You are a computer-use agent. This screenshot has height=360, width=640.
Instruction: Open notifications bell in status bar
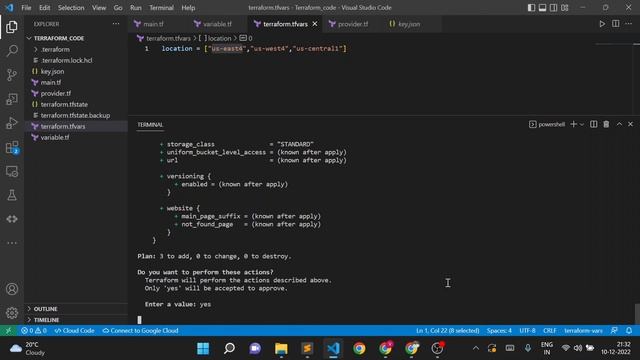tap(629, 330)
